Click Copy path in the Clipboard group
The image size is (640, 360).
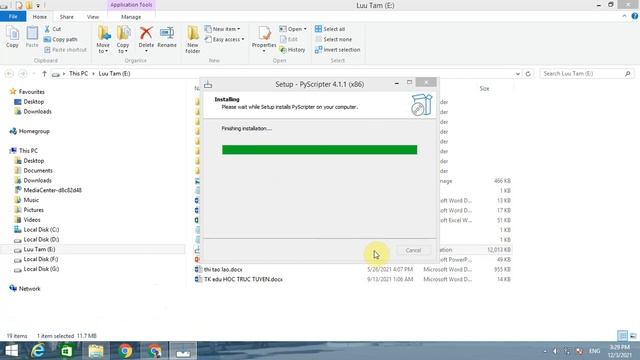tap(60, 39)
